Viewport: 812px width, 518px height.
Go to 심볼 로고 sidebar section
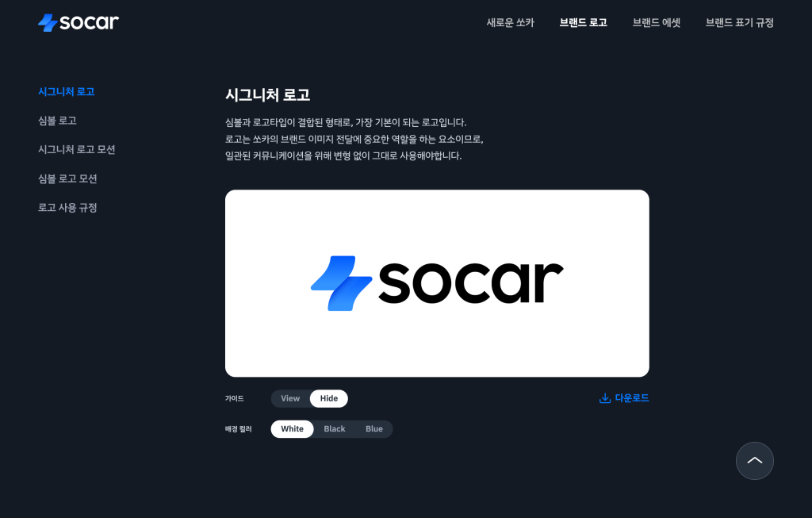57,121
